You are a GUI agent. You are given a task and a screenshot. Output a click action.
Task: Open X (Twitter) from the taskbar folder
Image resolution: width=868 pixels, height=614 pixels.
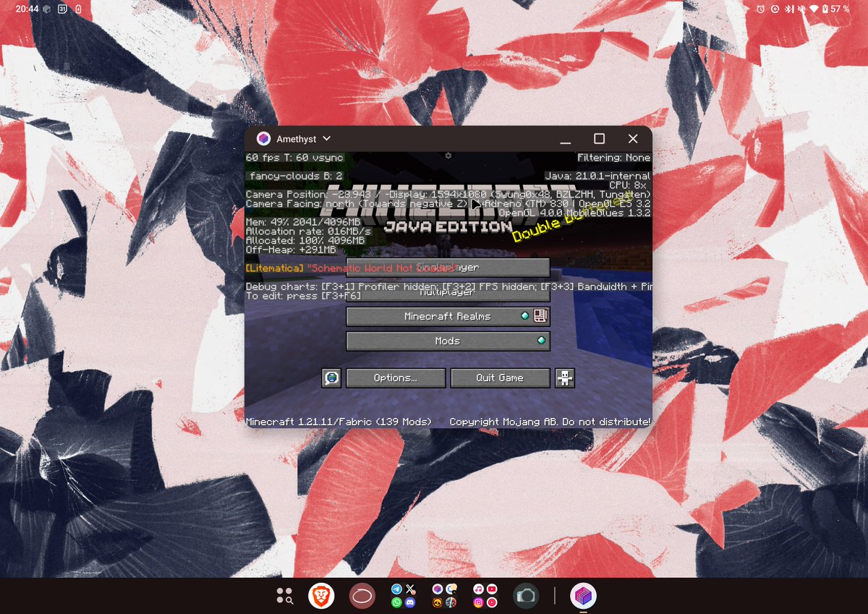click(x=410, y=589)
